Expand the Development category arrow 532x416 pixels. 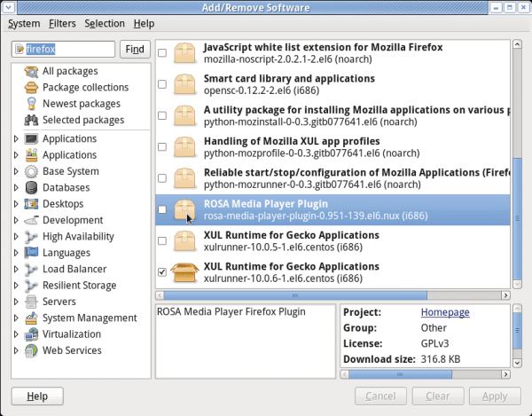pos(16,220)
